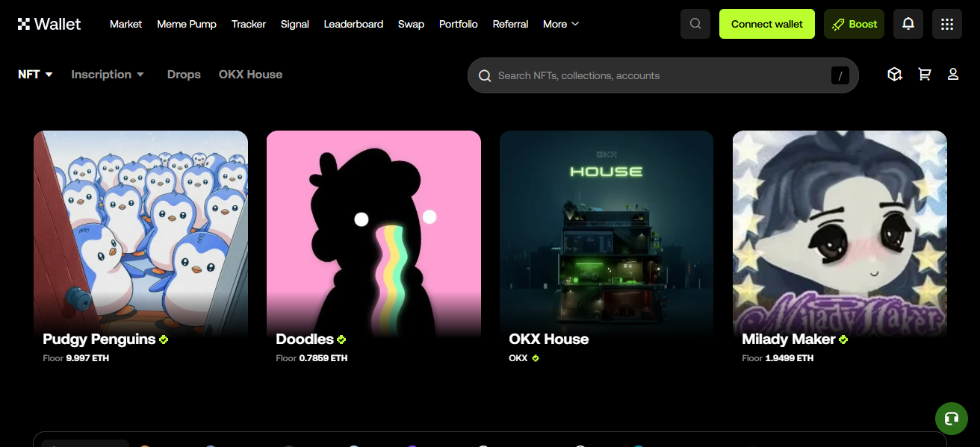This screenshot has width=980, height=447.
Task: Click the Pudgy Penguins verified badge
Action: (x=164, y=340)
